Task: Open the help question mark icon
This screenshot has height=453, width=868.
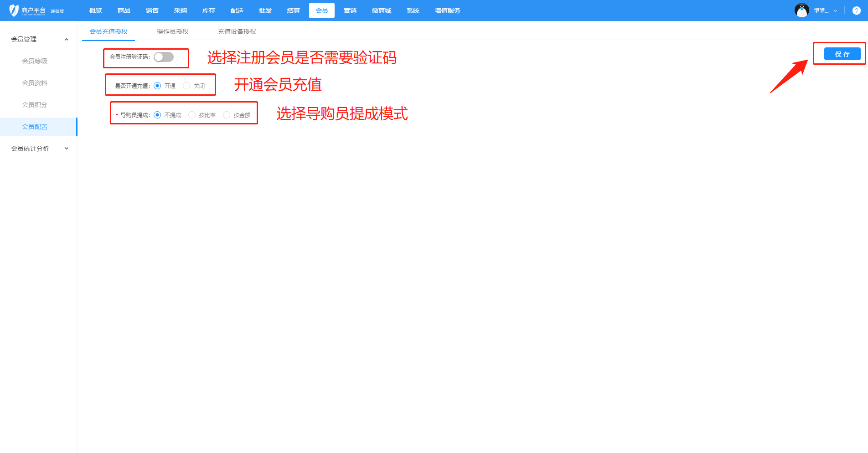Action: (856, 10)
